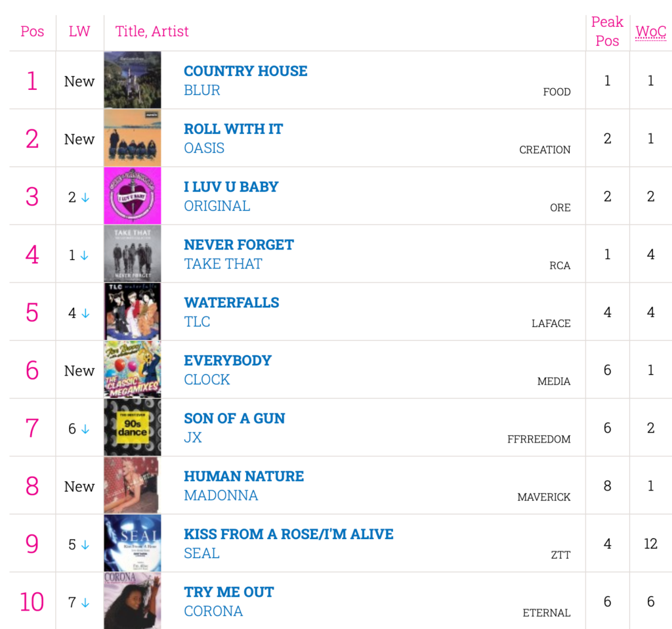
Task: Open the Country House song title link
Action: tap(245, 71)
